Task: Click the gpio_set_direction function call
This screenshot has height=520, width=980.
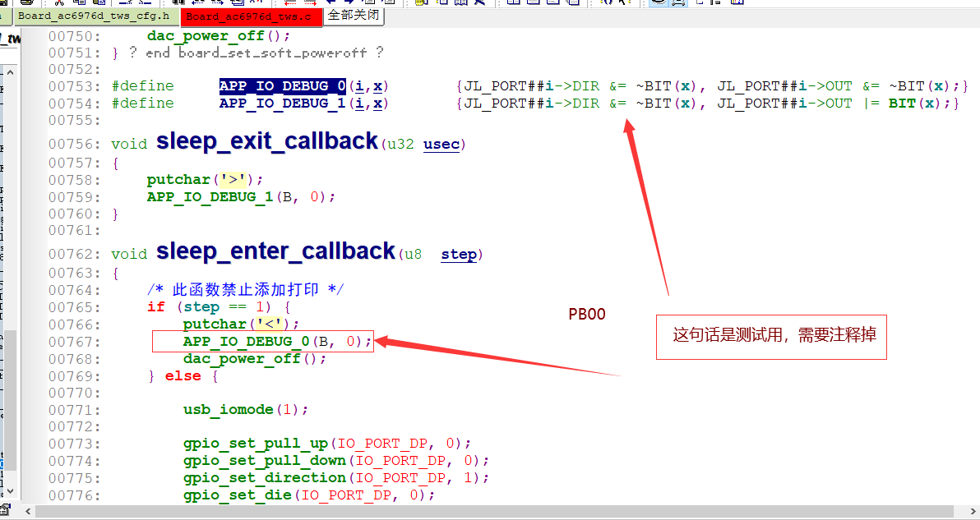Action: [x=265, y=478]
